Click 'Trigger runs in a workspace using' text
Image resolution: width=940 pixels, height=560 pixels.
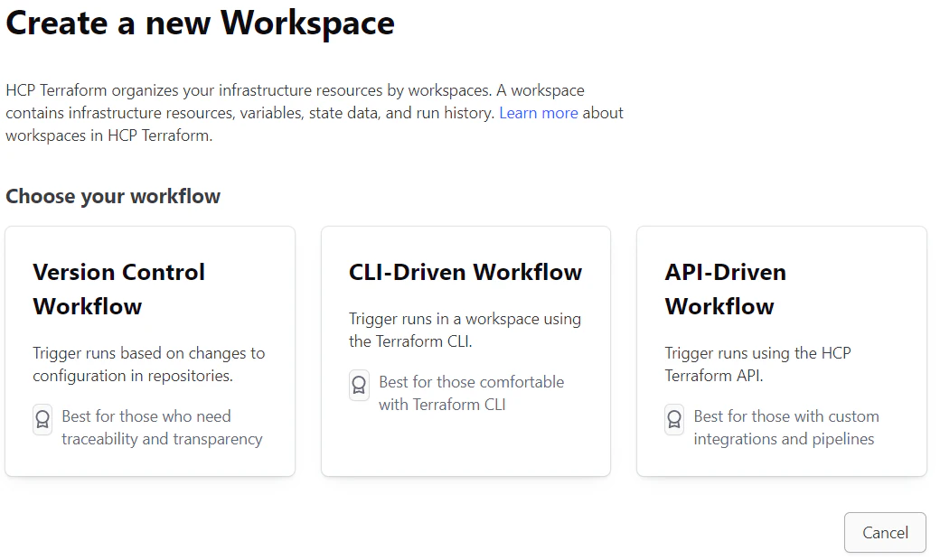(x=465, y=330)
